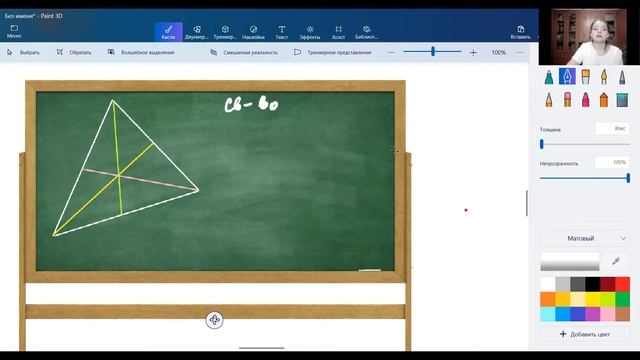Open the Двухмерные фигуры tab
Image resolution: width=640 pixels, height=360 pixels.
tap(197, 32)
